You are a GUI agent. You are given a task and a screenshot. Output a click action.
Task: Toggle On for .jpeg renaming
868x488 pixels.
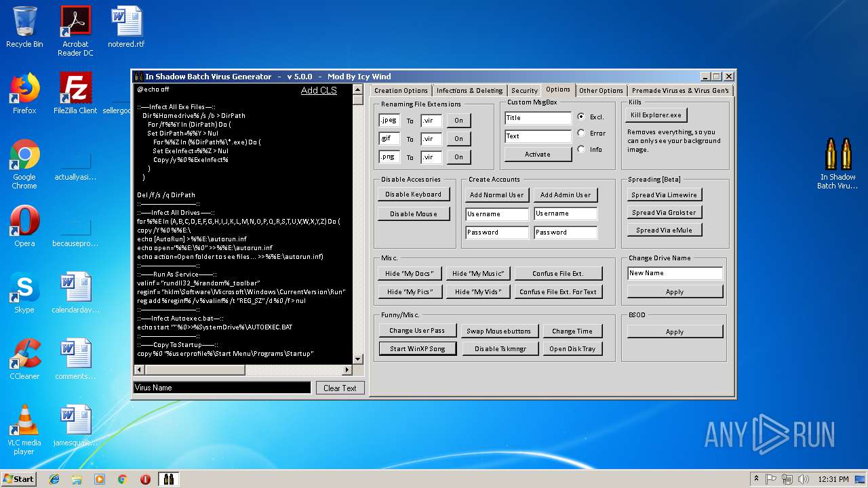pos(458,121)
